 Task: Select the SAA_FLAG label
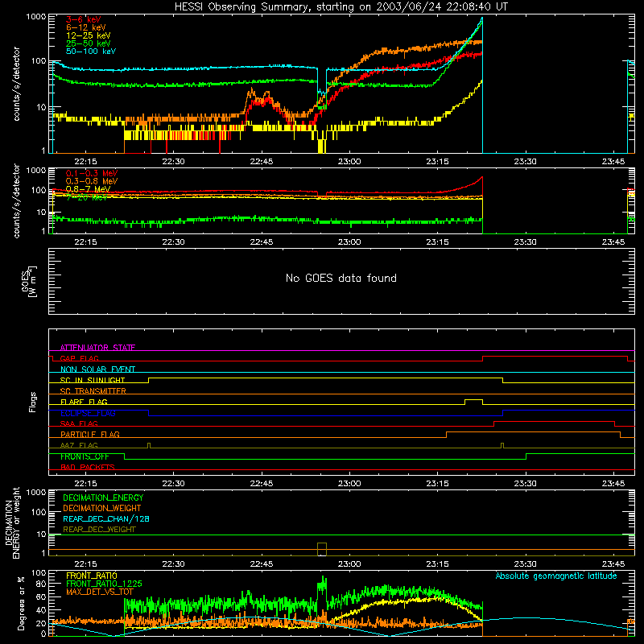coord(79,423)
